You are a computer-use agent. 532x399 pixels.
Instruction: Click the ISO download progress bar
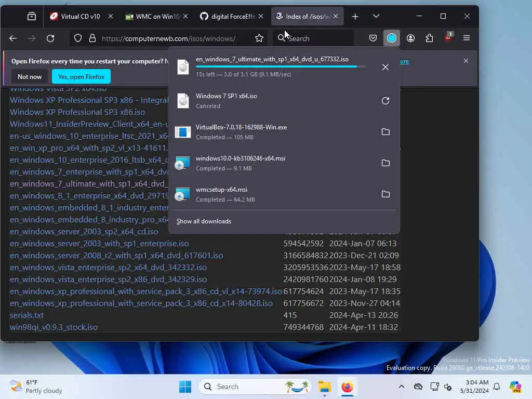[281, 66]
